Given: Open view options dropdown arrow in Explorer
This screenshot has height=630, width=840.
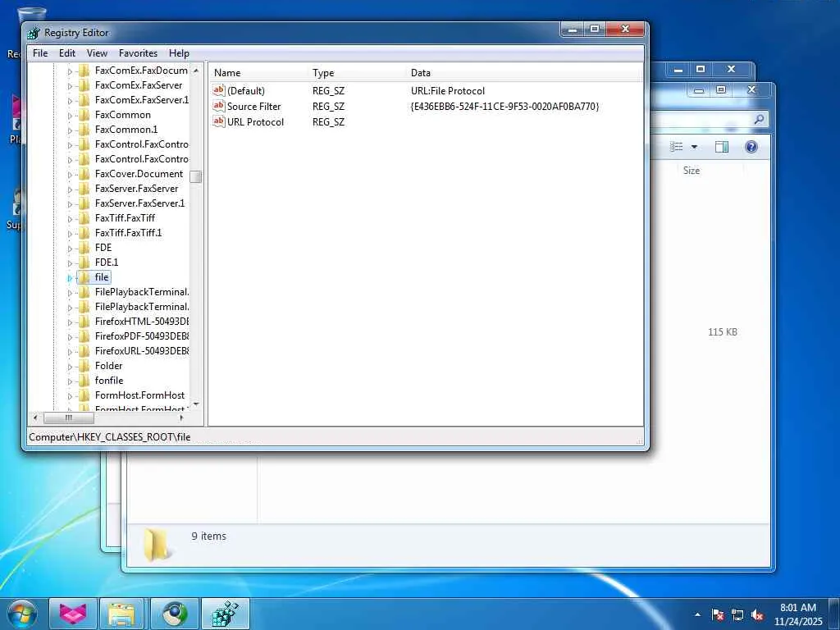Looking at the screenshot, I should click(x=694, y=147).
